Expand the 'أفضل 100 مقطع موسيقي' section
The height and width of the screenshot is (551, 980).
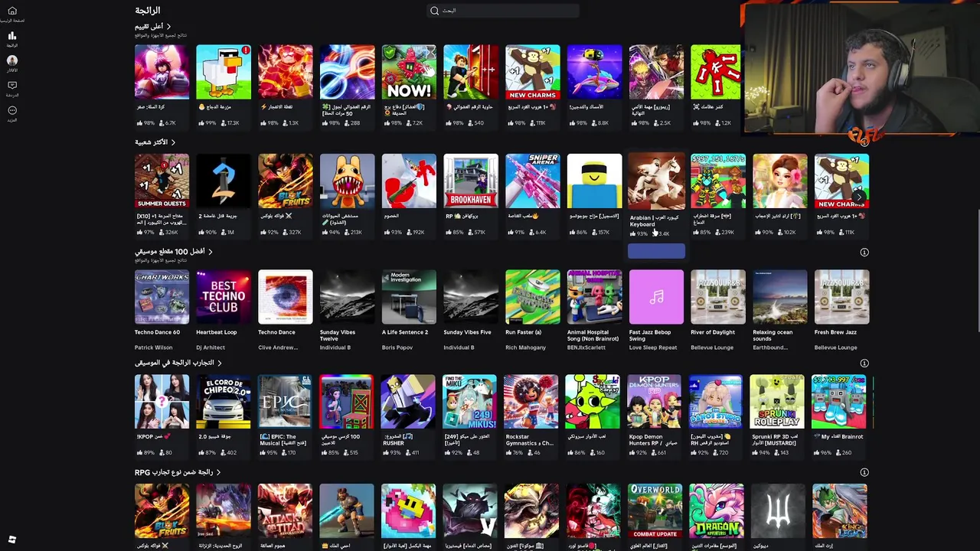(174, 252)
